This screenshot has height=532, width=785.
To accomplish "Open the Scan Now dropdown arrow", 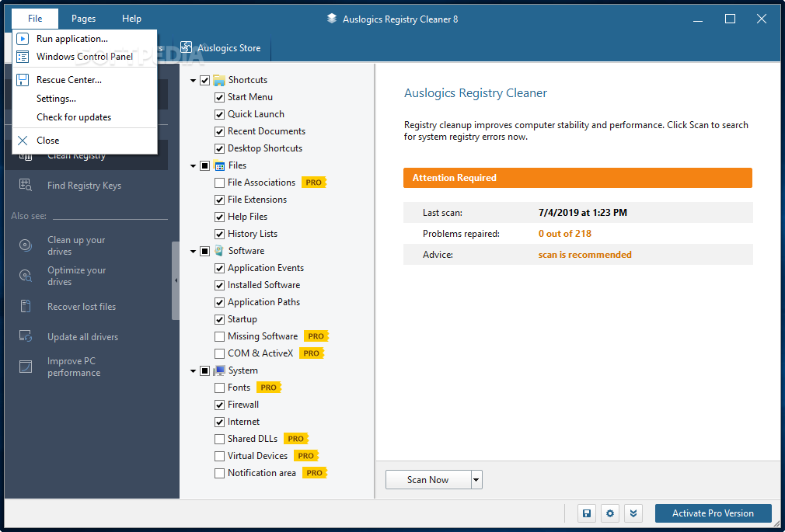I will click(x=476, y=479).
